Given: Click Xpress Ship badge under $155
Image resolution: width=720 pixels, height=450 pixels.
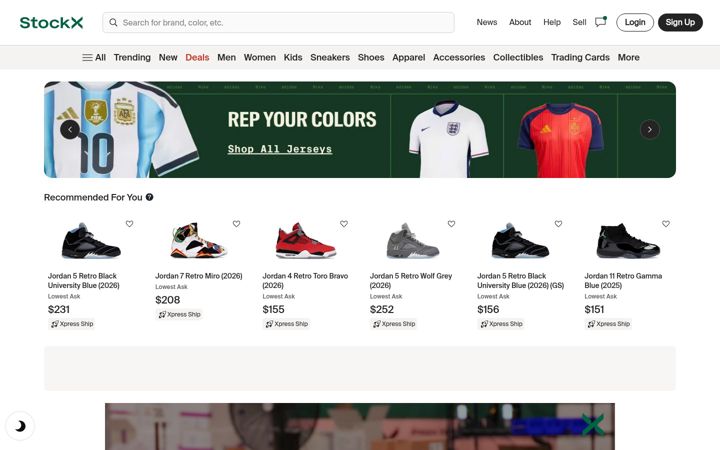Looking at the screenshot, I should click(x=287, y=324).
